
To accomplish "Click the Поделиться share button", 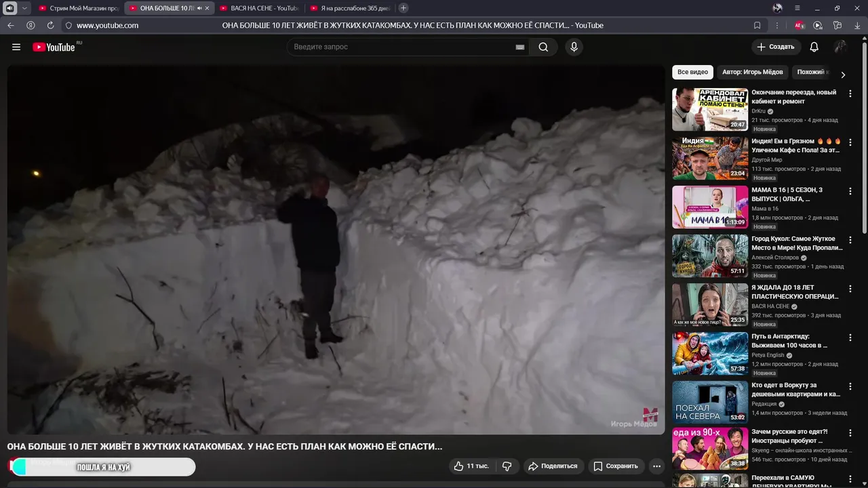I will coord(553,466).
